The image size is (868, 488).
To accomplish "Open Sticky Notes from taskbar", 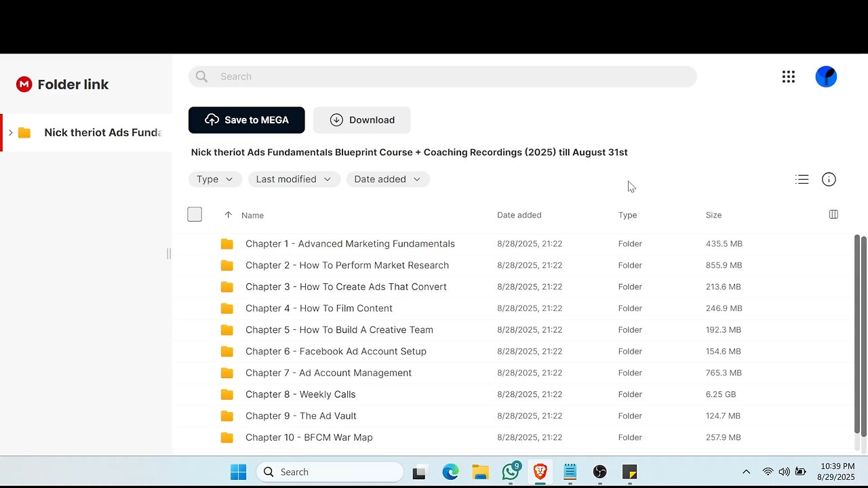I will [x=630, y=472].
